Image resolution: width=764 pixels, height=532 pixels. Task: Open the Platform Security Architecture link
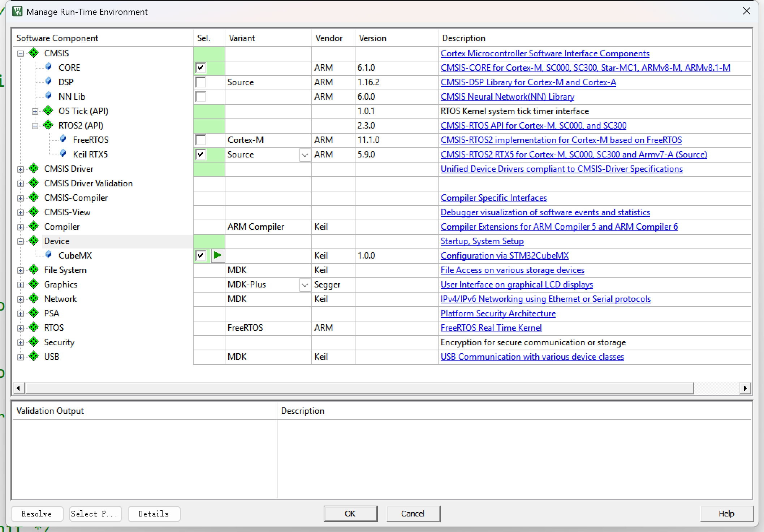[498, 313]
